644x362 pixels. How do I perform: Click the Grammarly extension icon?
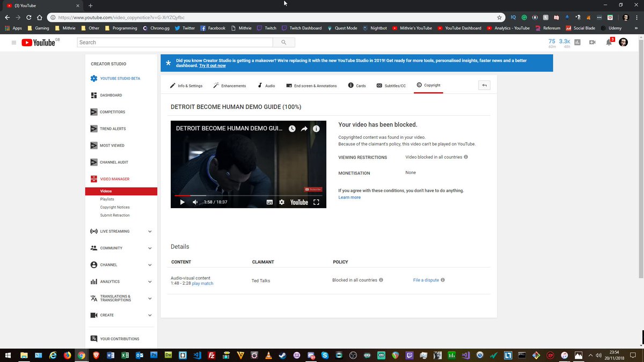pos(524,17)
